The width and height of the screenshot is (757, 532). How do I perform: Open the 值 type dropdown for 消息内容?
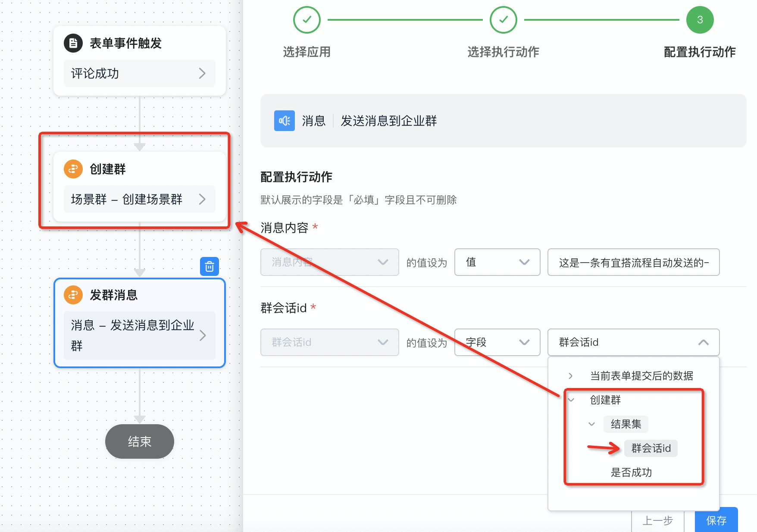(497, 262)
